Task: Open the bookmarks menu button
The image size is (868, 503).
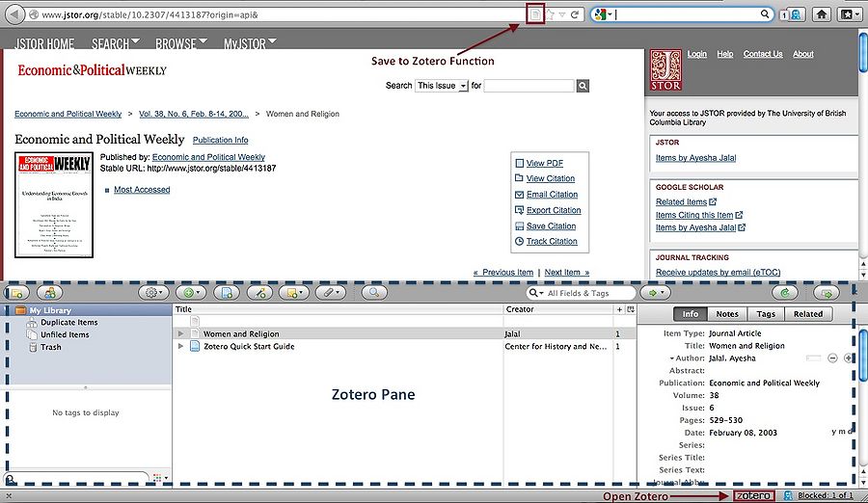Action: tap(850, 14)
